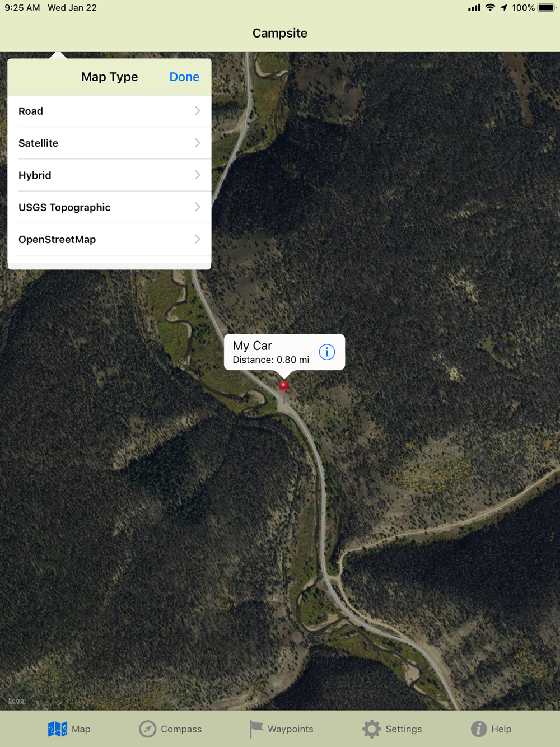560x747 pixels.
Task: Open Settings gear icon
Action: [371, 729]
